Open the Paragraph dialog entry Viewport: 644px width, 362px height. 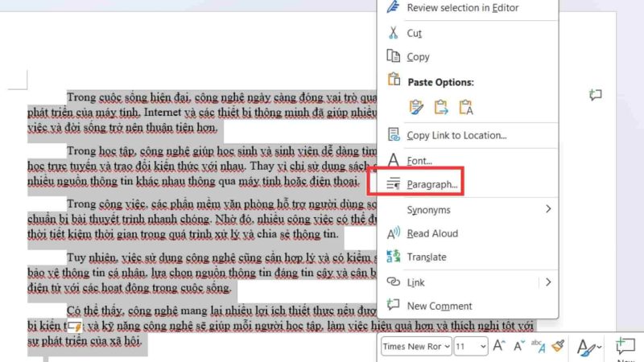pyautogui.click(x=431, y=184)
